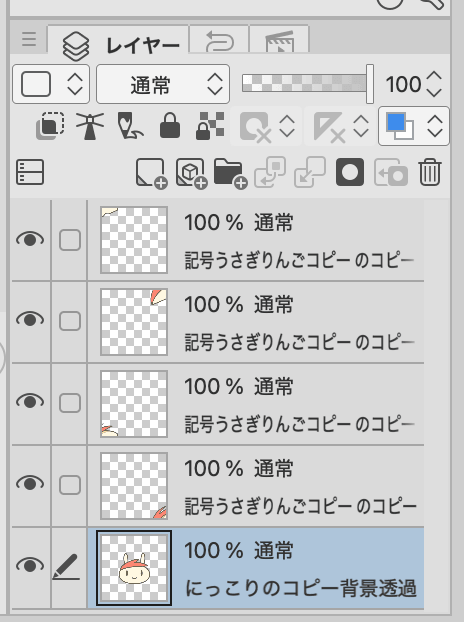This screenshot has height=622, width=464.
Task: Open the palette color dropdown with white square
Action: [51, 84]
